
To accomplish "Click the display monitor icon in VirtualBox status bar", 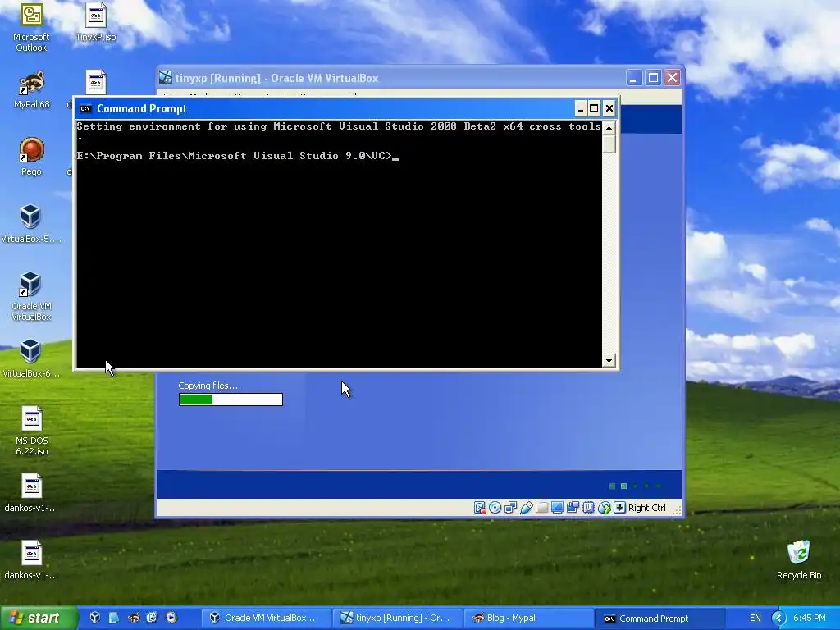I will (557, 507).
